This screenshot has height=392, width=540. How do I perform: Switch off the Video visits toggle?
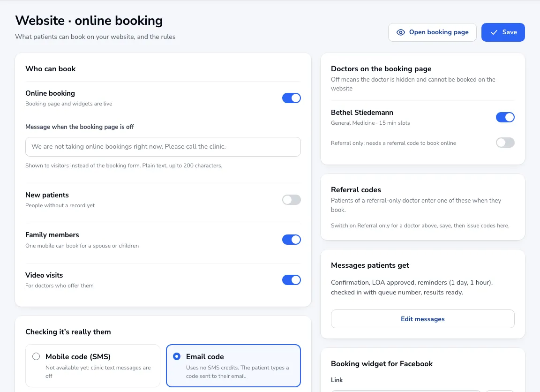(292, 280)
